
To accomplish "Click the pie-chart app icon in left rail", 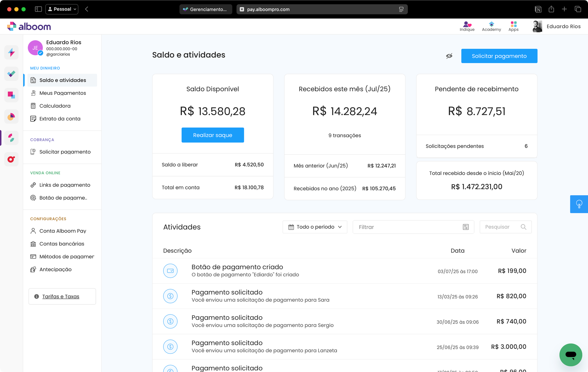I will [11, 116].
